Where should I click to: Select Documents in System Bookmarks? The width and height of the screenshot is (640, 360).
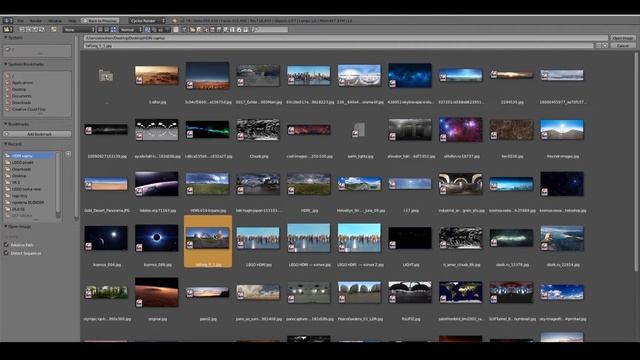point(22,96)
